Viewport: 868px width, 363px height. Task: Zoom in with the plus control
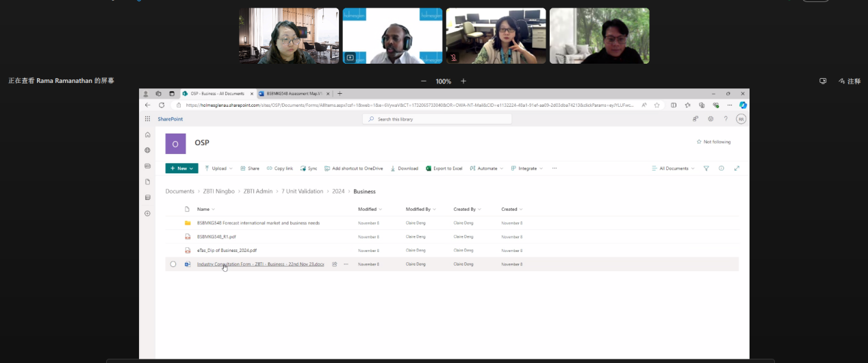coord(463,81)
